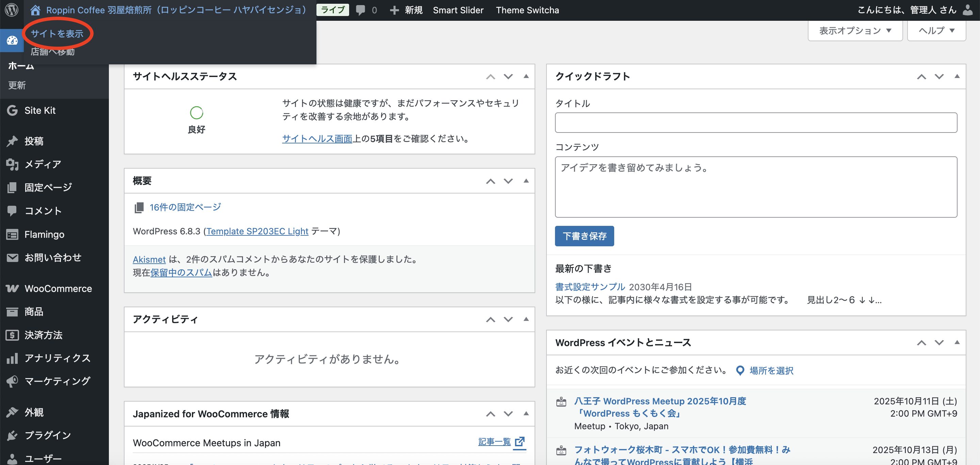980x465 pixels.
Task: Collapse the サイトヘルスステータス panel triangle
Action: pyautogui.click(x=526, y=77)
